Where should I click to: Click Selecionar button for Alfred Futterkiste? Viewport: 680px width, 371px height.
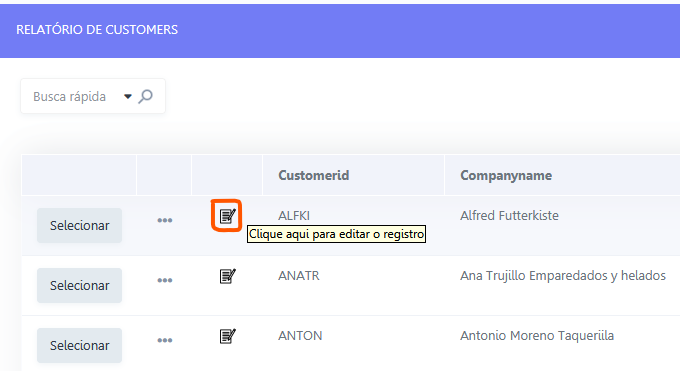click(79, 225)
